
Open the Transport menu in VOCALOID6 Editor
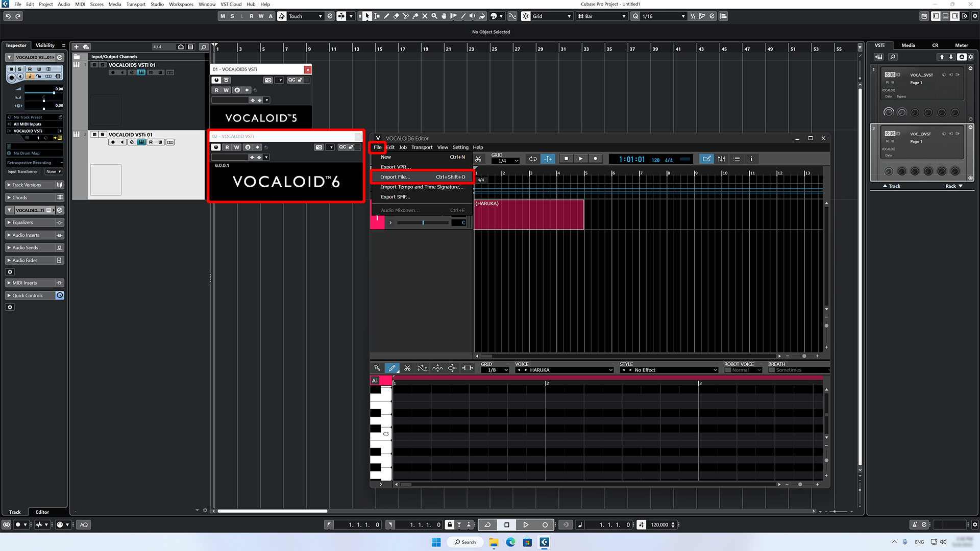click(x=422, y=147)
